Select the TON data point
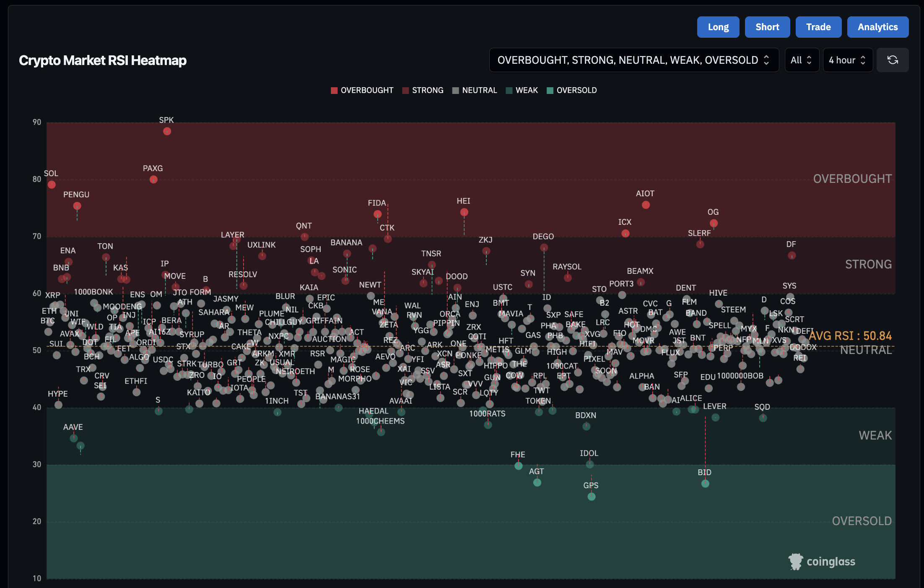Viewport: 924px width, 588px height. (x=106, y=257)
